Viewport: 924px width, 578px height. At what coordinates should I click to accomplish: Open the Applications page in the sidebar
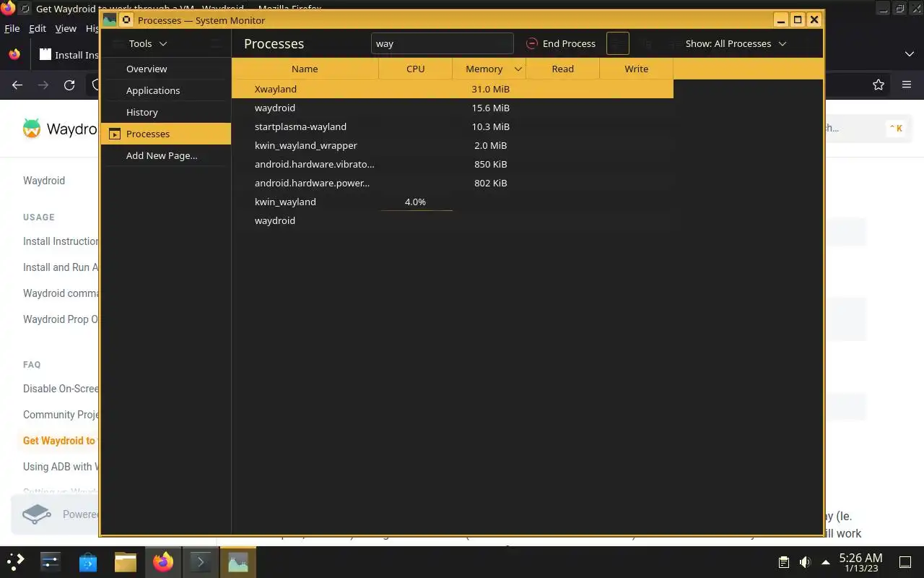166,90
